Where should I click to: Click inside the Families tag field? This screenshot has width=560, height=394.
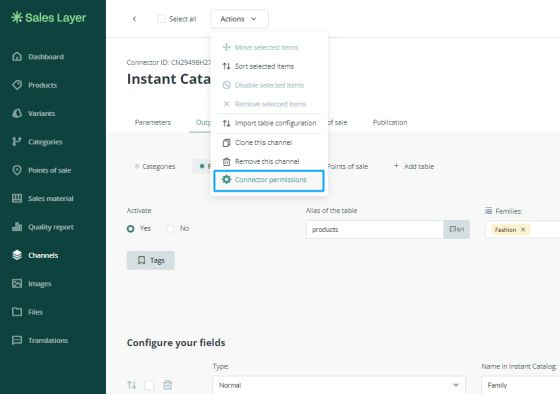click(x=522, y=229)
